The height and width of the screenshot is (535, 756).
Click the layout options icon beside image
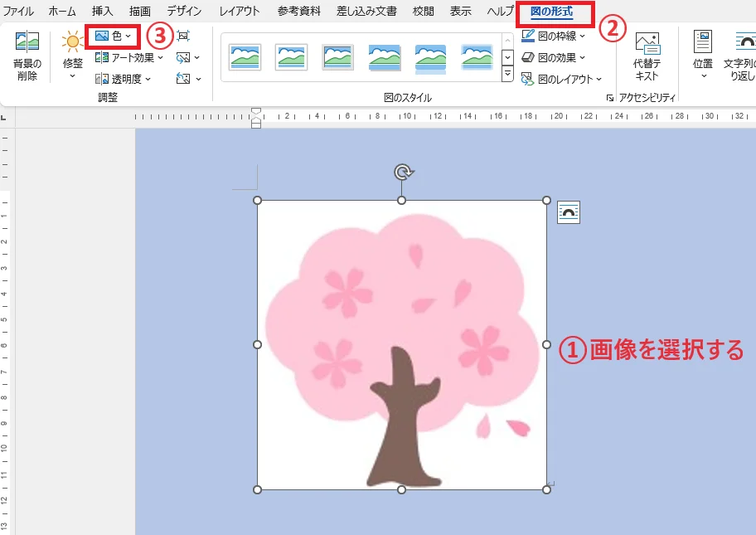point(569,212)
